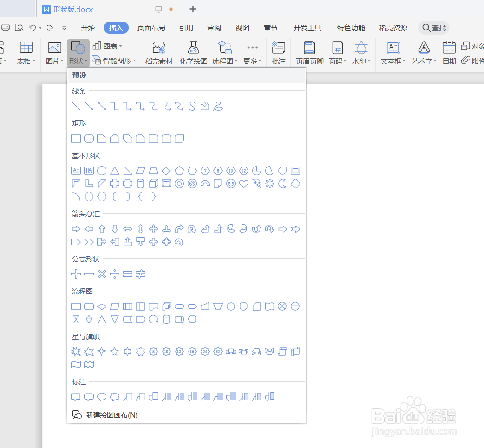The width and height of the screenshot is (484, 448).
Task: Open the 审阅 tab
Action: 214,28
